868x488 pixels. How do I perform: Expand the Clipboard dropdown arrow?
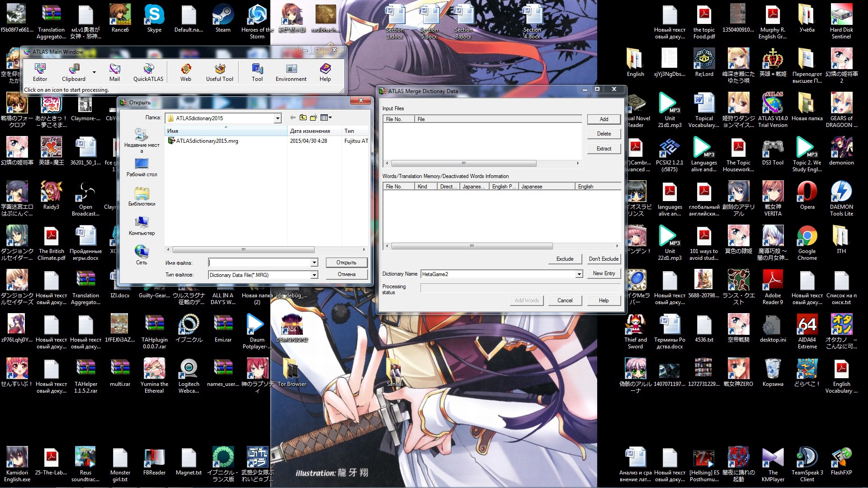[94, 72]
